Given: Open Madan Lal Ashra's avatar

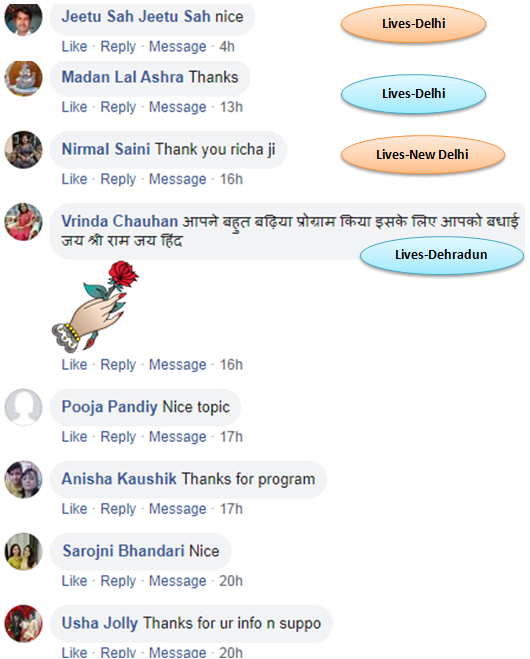Looking at the screenshot, I should [23, 79].
